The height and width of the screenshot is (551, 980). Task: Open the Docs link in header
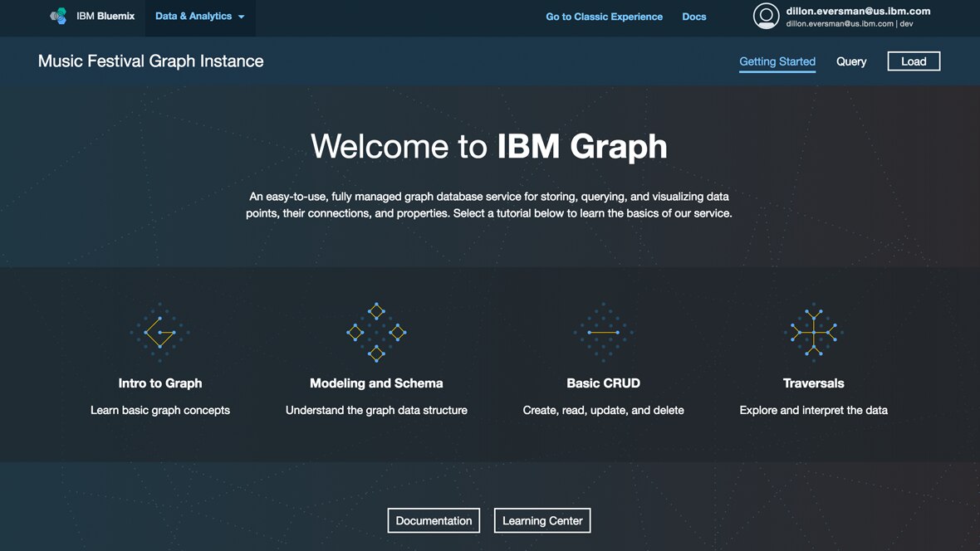[693, 17]
